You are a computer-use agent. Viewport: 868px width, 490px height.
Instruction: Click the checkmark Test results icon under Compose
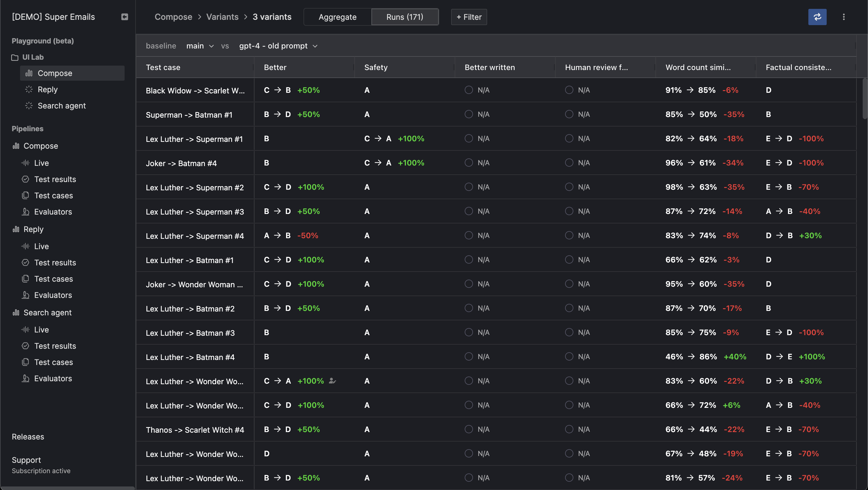coord(25,179)
